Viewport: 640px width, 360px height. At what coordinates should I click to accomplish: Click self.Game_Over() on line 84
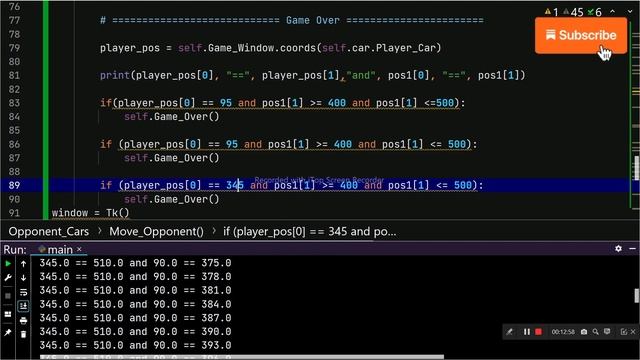point(172,117)
